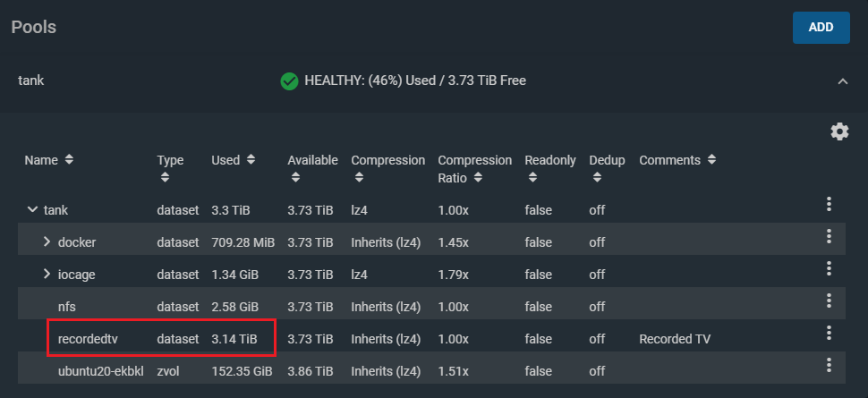Expand the iocage dataset row
Image resolution: width=868 pixels, height=398 pixels.
click(x=47, y=275)
